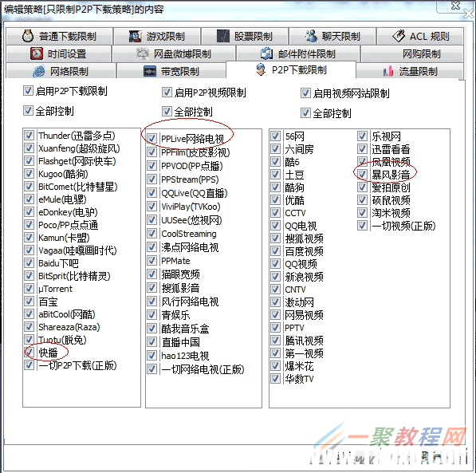Uncheck the CCTV checkbox
The height and width of the screenshot is (473, 476).
pyautogui.click(x=275, y=213)
